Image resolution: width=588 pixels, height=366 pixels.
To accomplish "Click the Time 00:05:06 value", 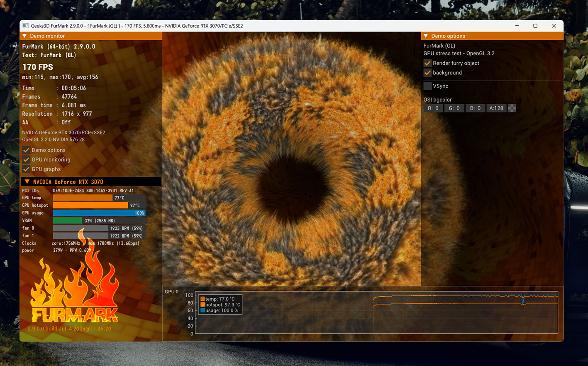I will (74, 88).
